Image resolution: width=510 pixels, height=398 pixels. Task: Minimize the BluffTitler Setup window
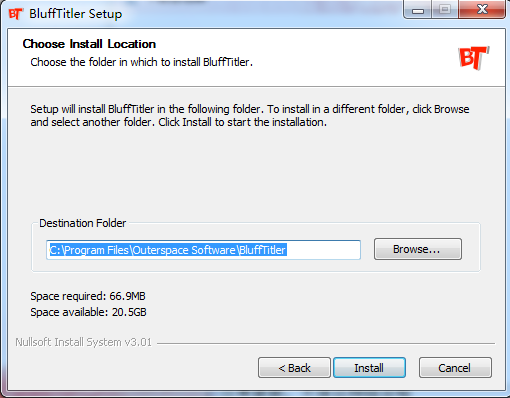pos(418,10)
